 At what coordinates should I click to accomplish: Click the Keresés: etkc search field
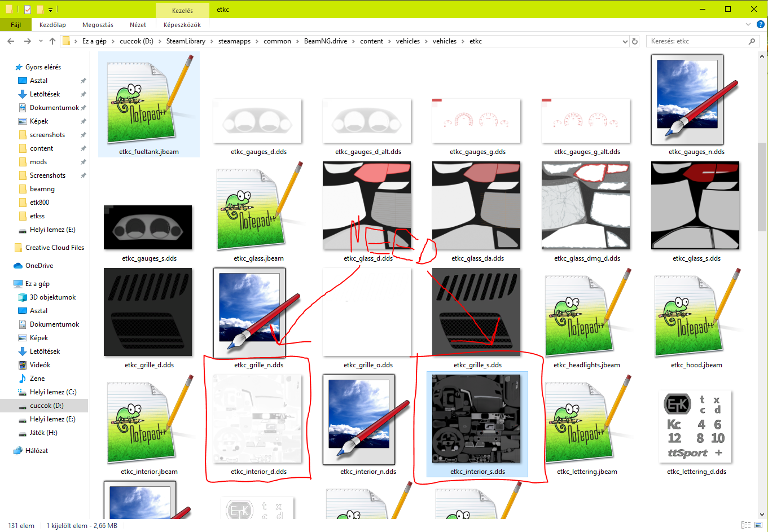703,41
